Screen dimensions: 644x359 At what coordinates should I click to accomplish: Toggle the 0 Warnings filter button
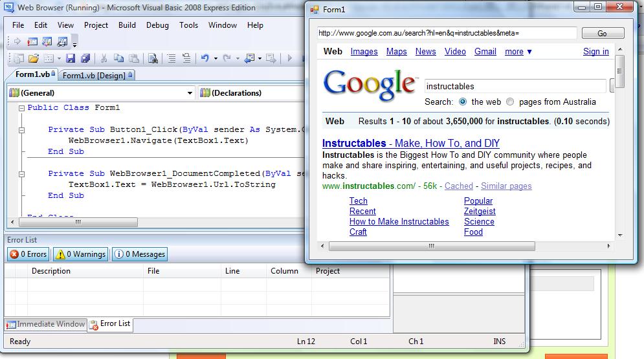80,254
